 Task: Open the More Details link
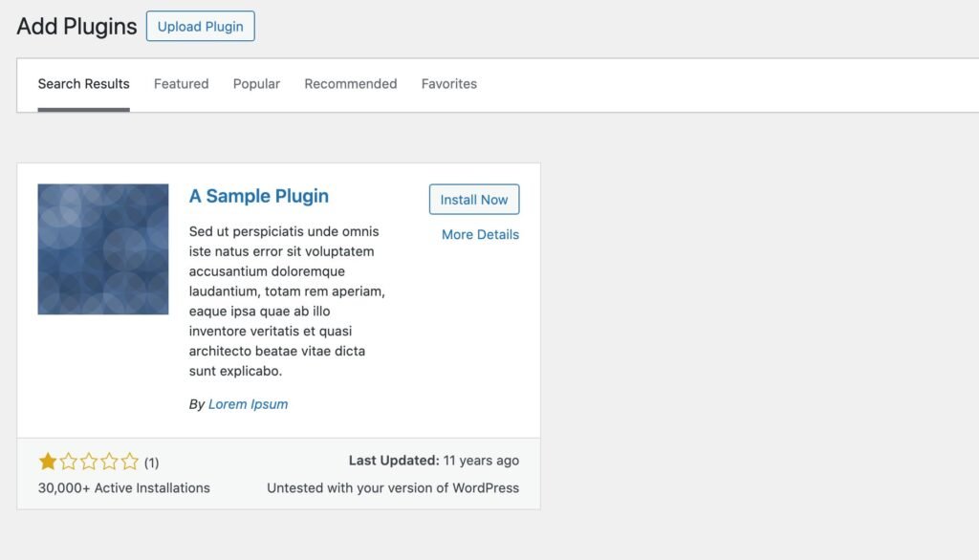(478, 234)
